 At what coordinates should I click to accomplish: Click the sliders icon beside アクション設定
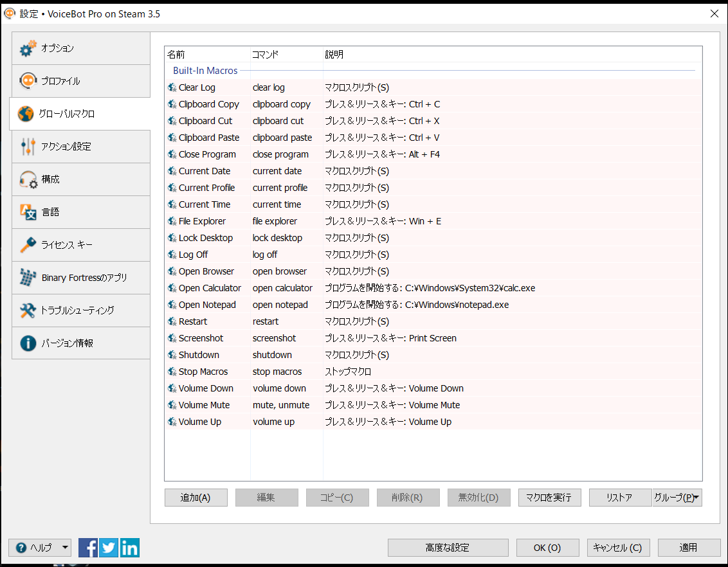(x=28, y=147)
